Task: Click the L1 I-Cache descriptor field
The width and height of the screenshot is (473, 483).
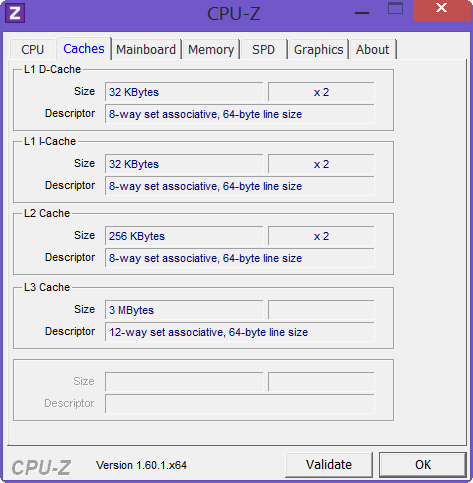Action: click(x=240, y=186)
